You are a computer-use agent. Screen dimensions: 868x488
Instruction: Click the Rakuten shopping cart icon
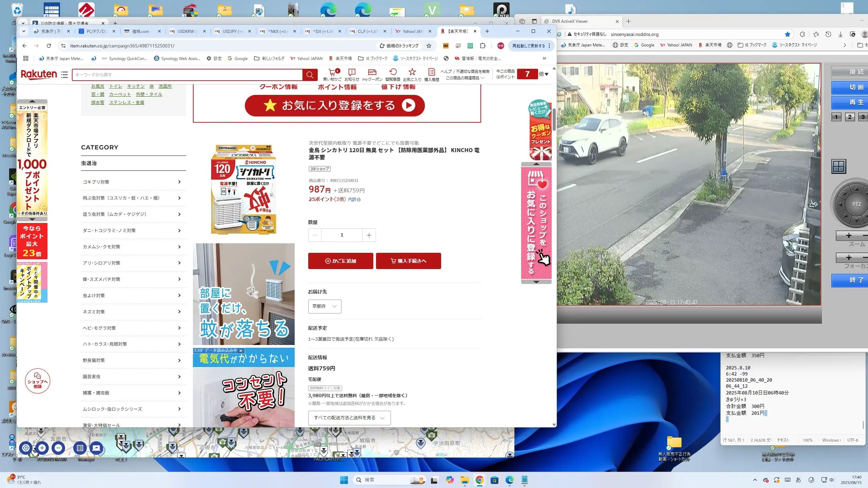[333, 73]
